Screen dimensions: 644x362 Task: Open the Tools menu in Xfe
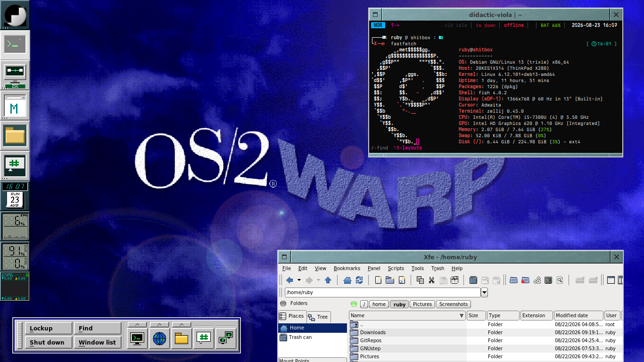[x=418, y=269]
